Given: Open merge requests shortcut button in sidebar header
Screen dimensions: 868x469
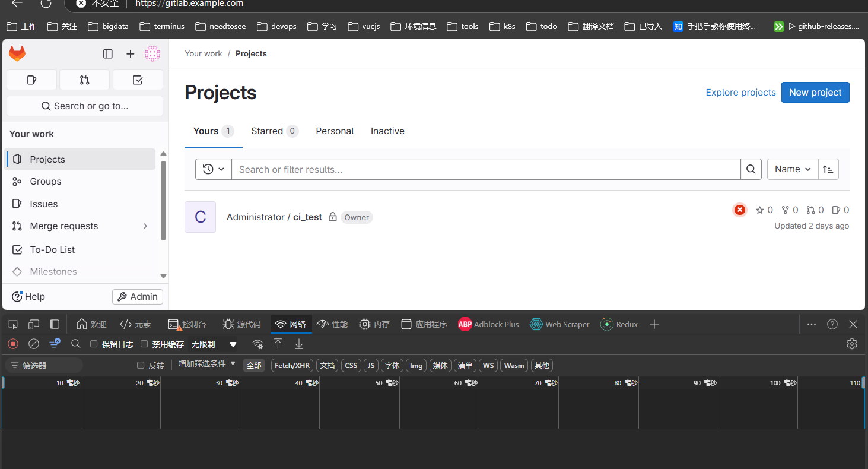Looking at the screenshot, I should 85,80.
